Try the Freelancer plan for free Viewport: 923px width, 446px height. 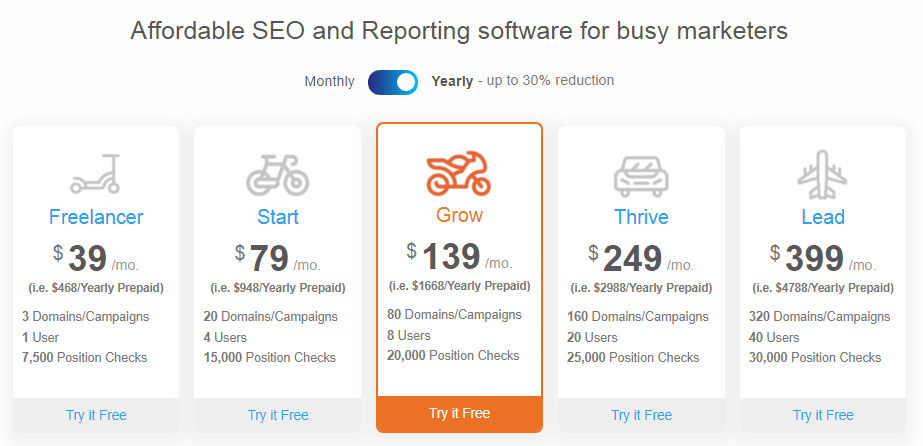[96, 415]
